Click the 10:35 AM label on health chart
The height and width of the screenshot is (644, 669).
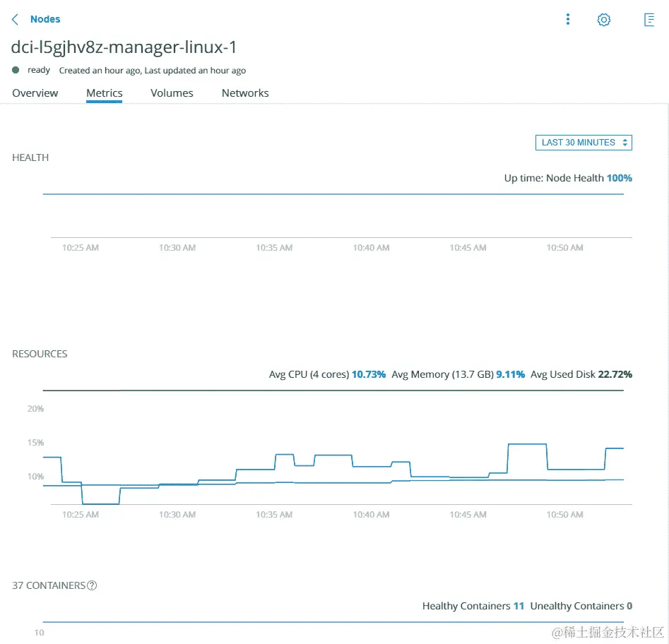tap(274, 248)
